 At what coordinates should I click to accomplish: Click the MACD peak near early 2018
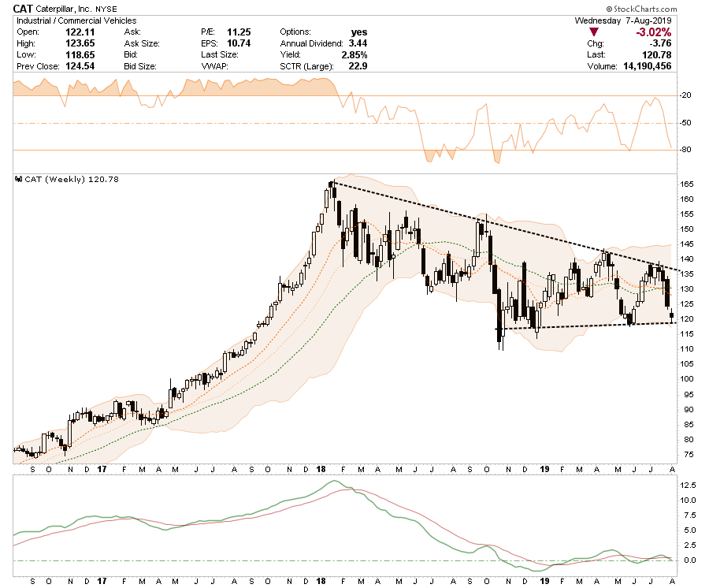(334, 482)
